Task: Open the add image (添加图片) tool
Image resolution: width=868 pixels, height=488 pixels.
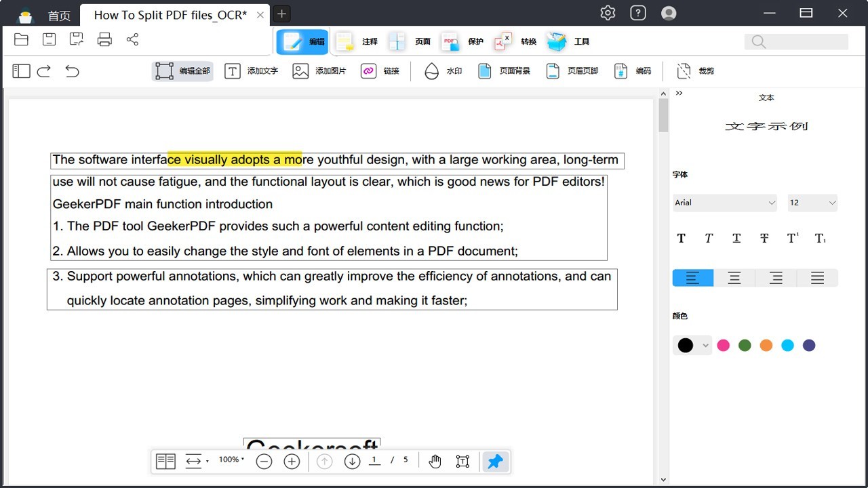Action: 319,71
